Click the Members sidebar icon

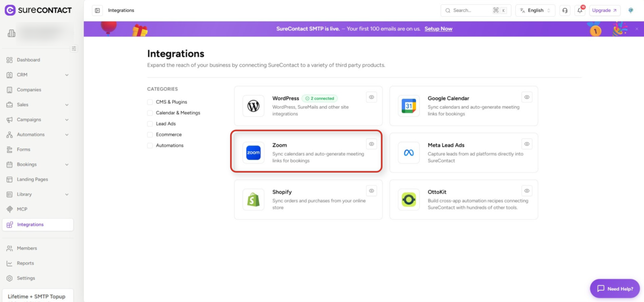pos(10,248)
